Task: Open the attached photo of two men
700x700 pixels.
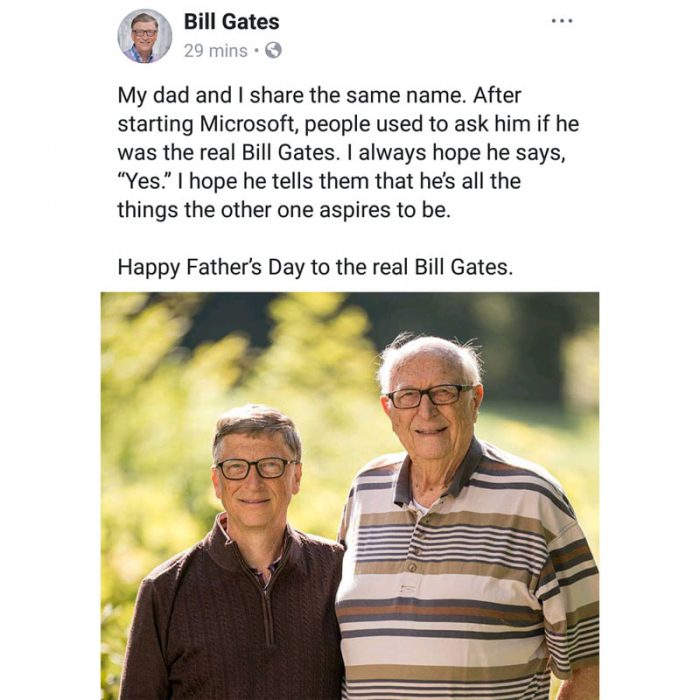Action: [x=350, y=495]
